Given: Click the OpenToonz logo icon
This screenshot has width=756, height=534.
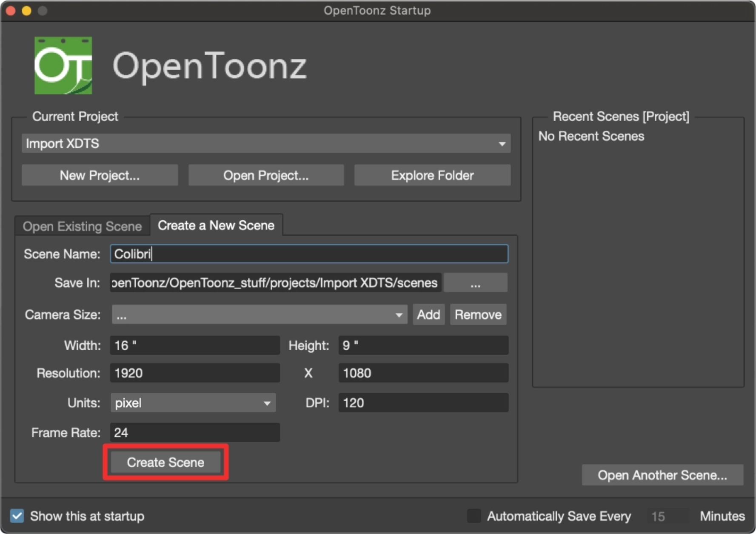Looking at the screenshot, I should 63,66.
